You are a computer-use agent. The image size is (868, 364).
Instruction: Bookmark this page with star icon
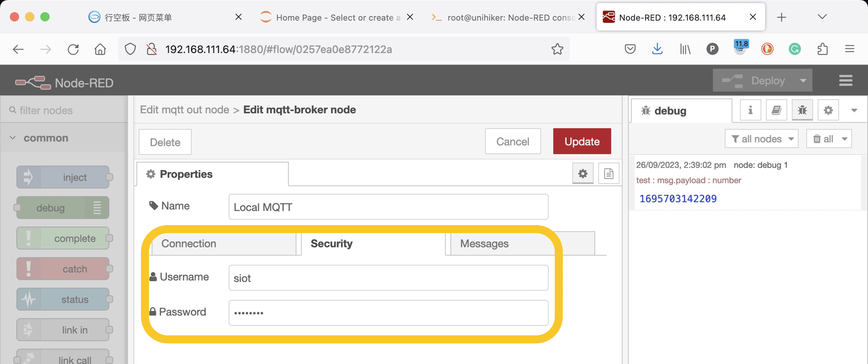[557, 49]
